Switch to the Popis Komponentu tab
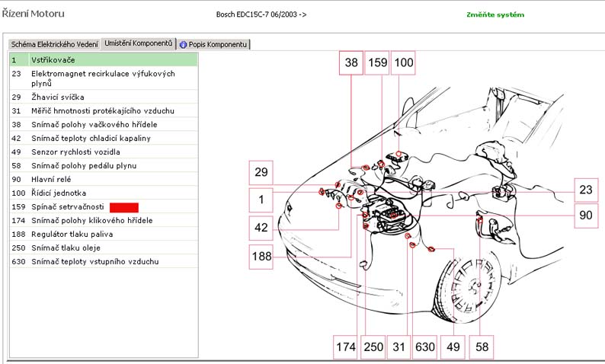Viewport: 605px width, 364px height. [x=217, y=44]
